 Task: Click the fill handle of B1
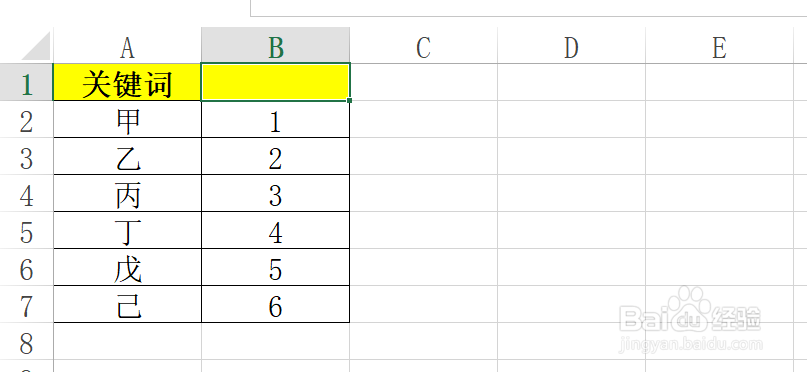(349, 100)
